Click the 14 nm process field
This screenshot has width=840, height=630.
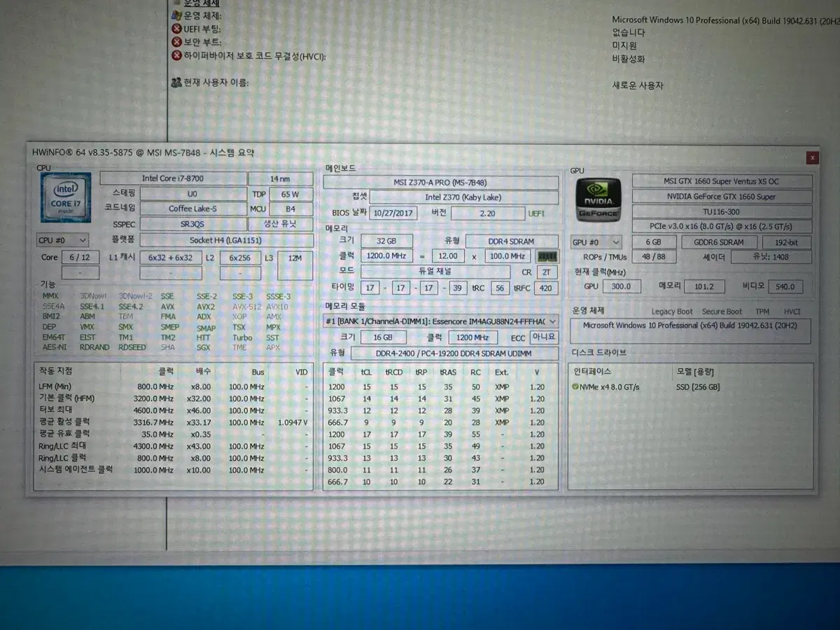(x=281, y=178)
